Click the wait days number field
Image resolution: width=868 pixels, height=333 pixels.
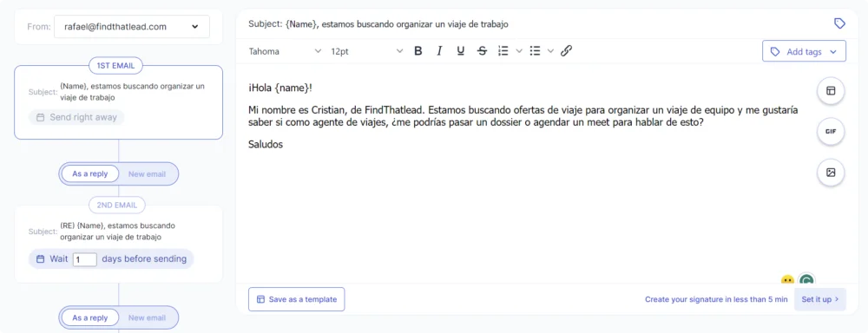(85, 259)
